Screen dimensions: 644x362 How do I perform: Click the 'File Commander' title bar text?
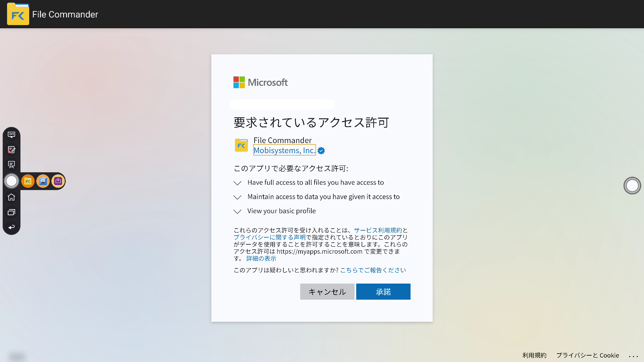point(65,14)
